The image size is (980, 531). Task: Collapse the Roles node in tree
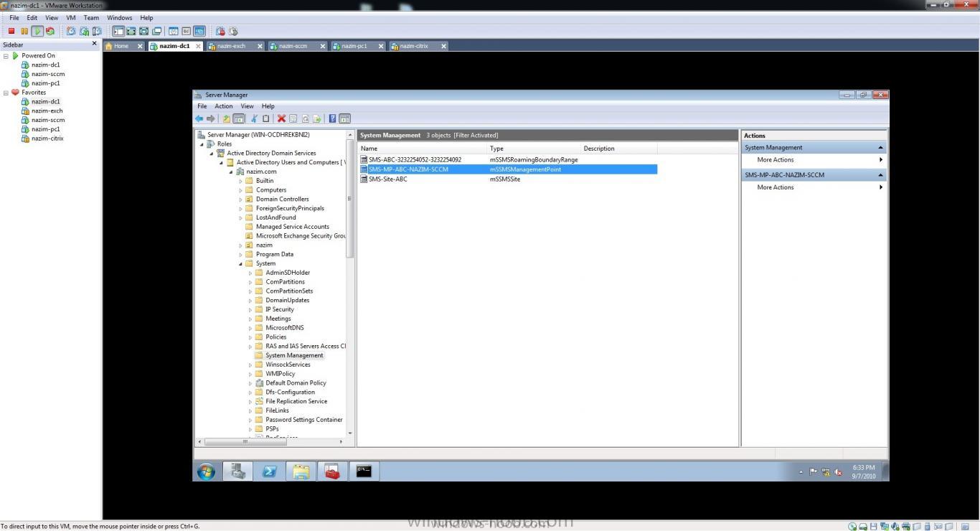pyautogui.click(x=202, y=144)
